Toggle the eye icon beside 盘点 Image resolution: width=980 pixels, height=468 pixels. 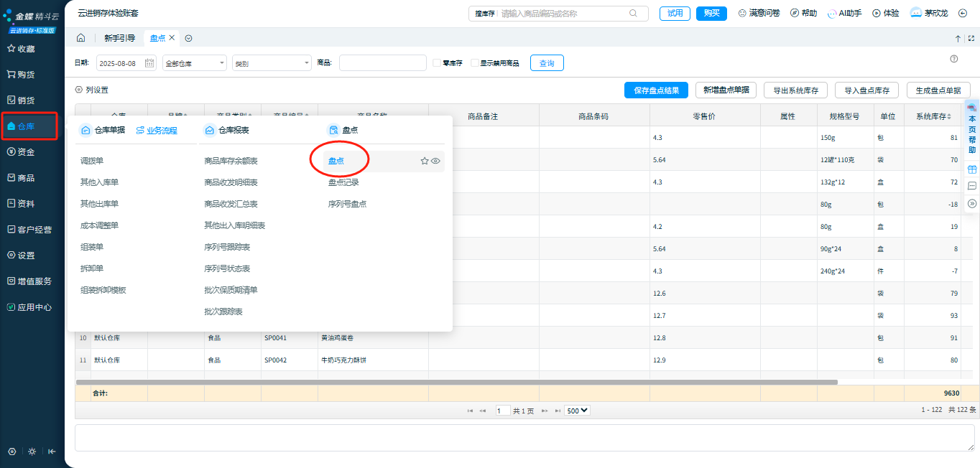click(435, 162)
